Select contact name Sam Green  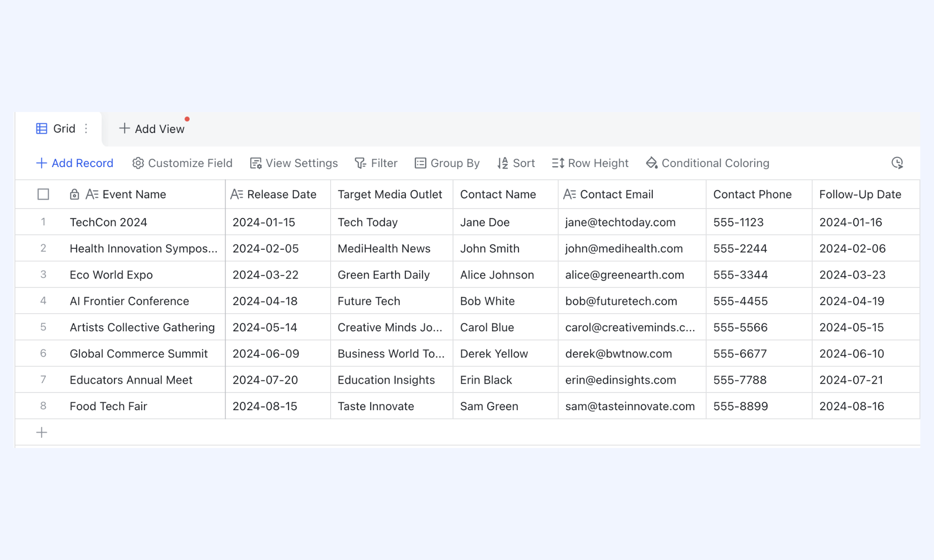(x=506, y=406)
